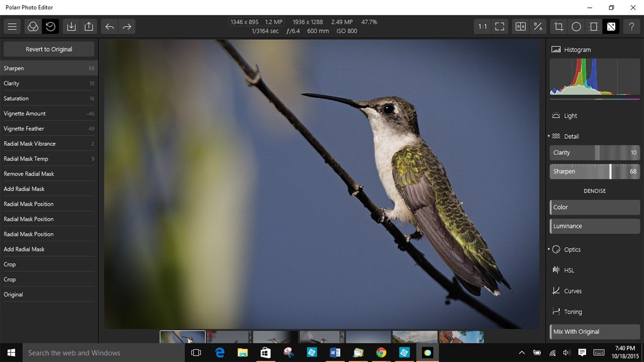
Task: Adjust the Sharpen slider
Action: point(611,171)
